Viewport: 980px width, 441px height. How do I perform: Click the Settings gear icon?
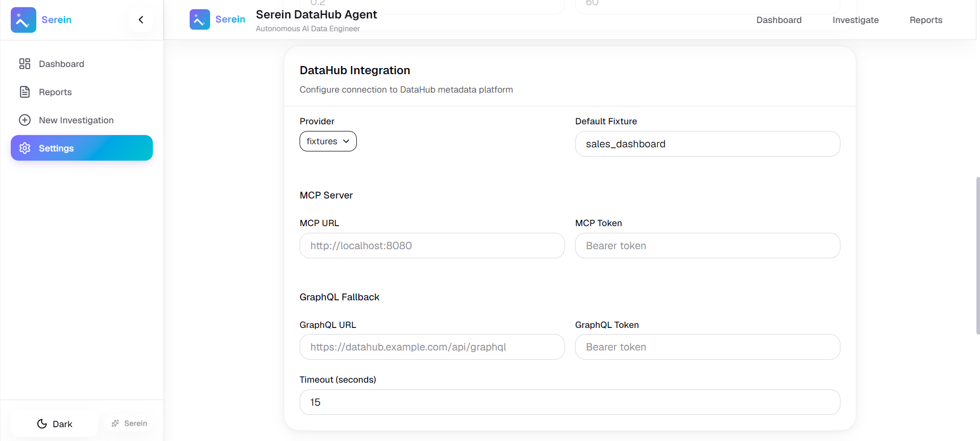25,148
